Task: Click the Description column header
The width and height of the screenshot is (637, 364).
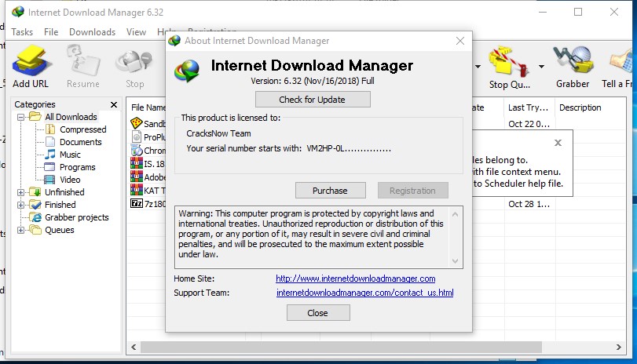Action: coord(580,107)
